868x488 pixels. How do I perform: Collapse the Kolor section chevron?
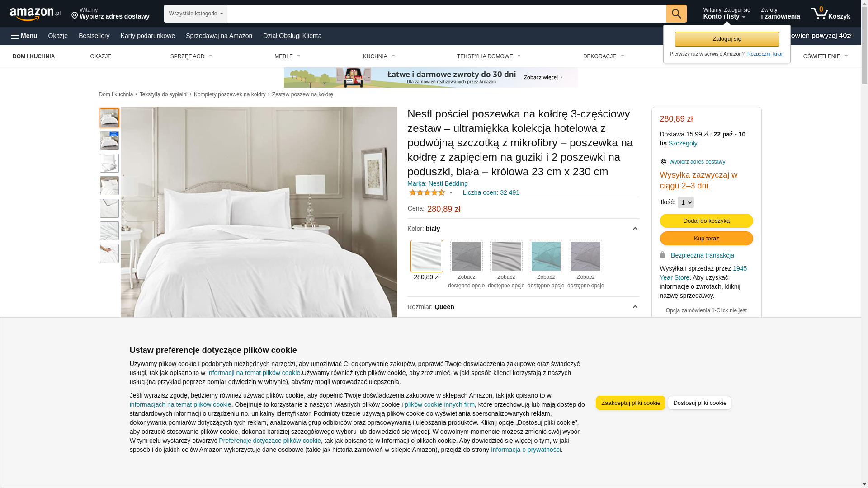[x=635, y=229]
